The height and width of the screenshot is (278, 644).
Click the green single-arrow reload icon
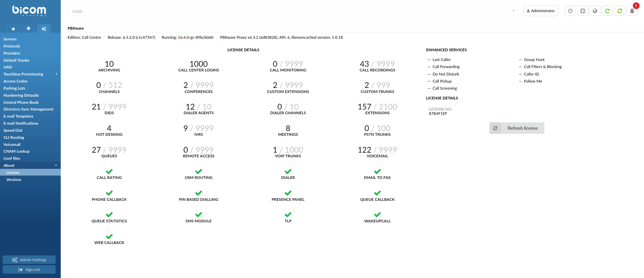pyautogui.click(x=607, y=11)
